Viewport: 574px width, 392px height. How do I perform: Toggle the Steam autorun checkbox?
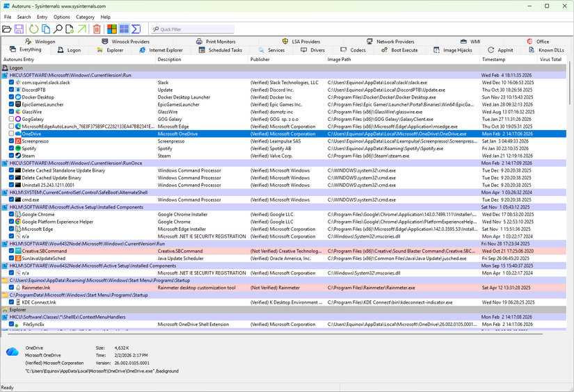click(12, 156)
